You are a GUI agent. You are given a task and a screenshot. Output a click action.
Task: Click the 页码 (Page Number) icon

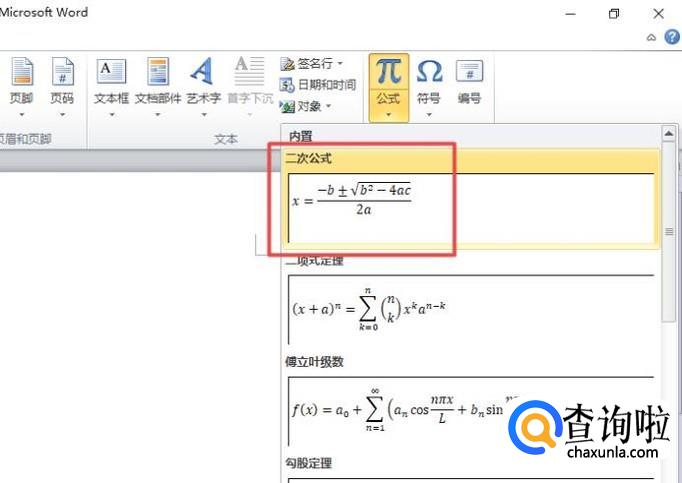pos(62,72)
